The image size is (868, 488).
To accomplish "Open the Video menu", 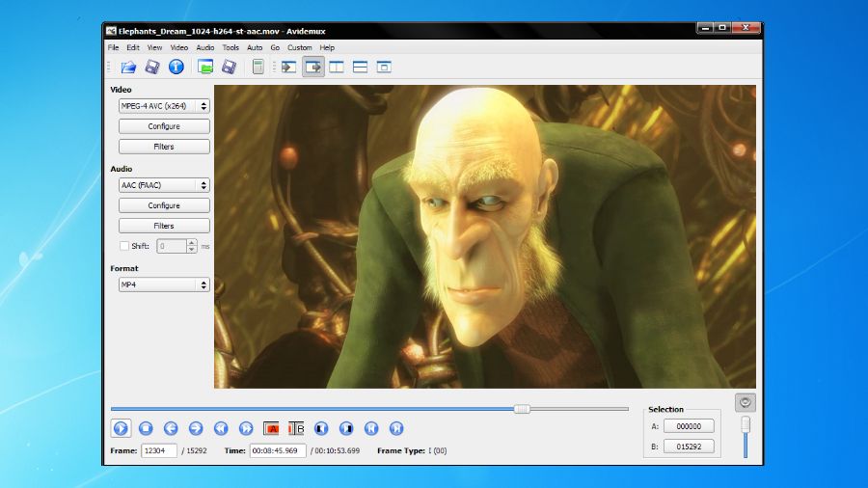I will pos(178,47).
